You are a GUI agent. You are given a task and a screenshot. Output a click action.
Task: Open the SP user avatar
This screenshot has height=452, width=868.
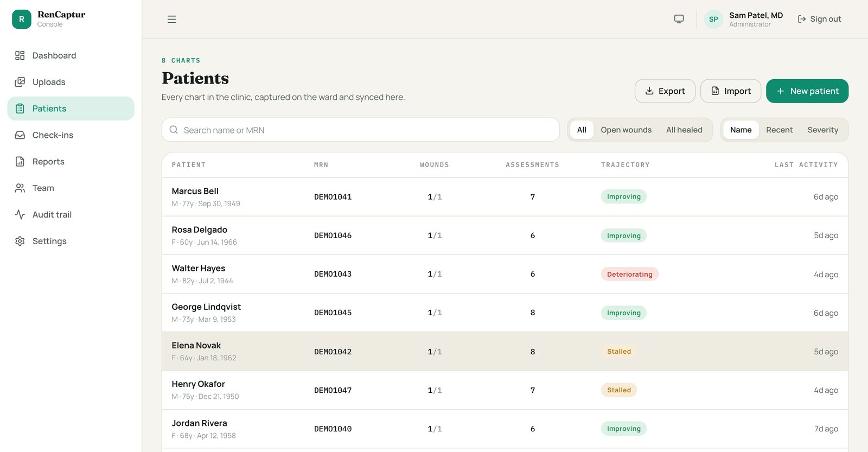[713, 19]
